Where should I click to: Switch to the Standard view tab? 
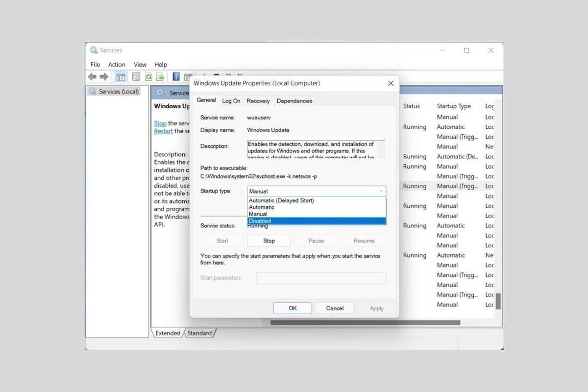coord(199,333)
